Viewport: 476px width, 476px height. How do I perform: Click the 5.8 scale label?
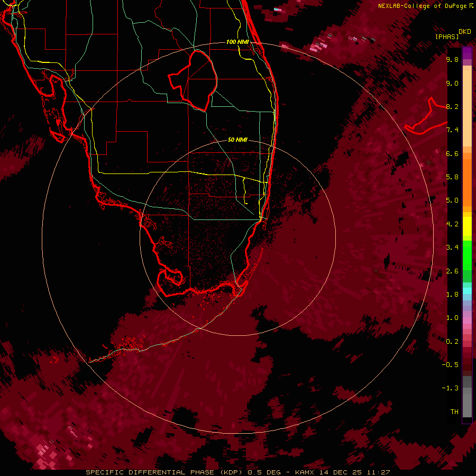tap(452, 177)
